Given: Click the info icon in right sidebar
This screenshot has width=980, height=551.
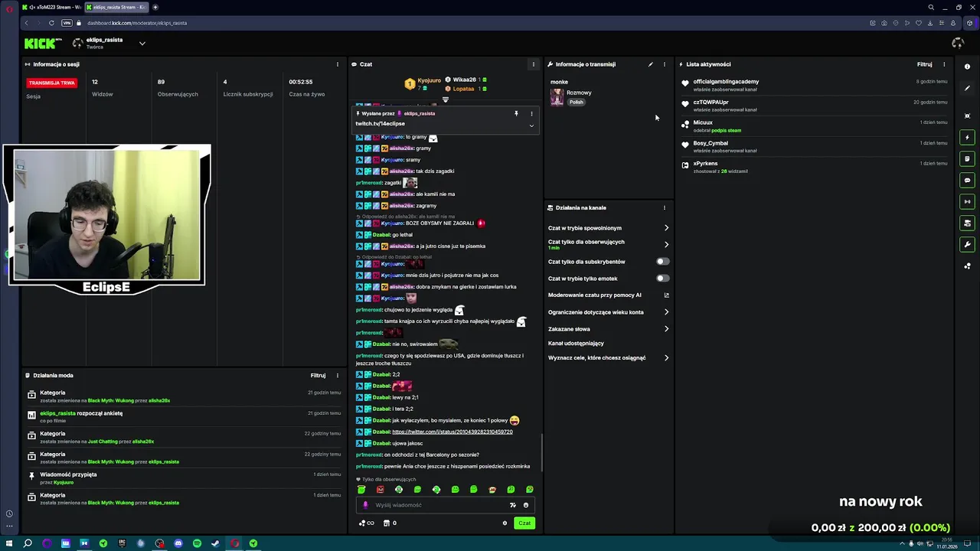Looking at the screenshot, I should pyautogui.click(x=967, y=67).
